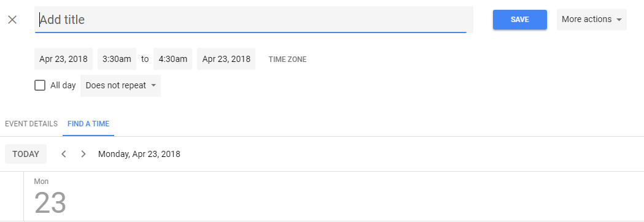This screenshot has height=222, width=644.
Task: Go to the previous day using left chevron
Action: (x=64, y=154)
